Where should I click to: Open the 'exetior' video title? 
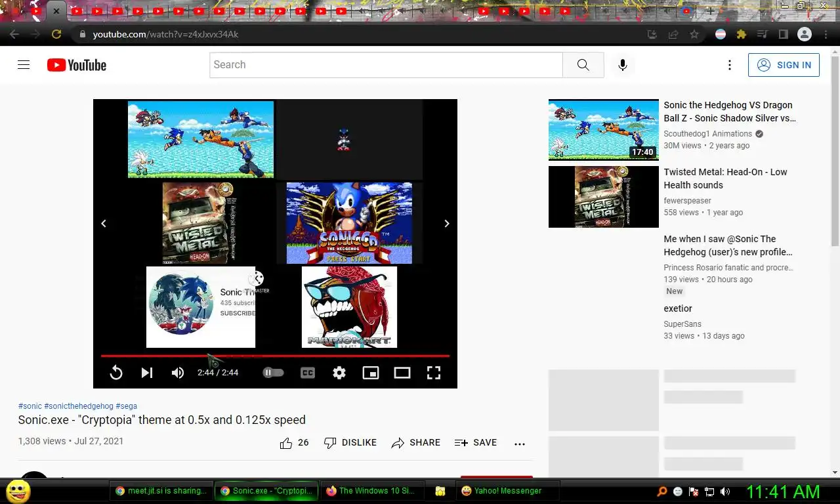[x=678, y=308]
